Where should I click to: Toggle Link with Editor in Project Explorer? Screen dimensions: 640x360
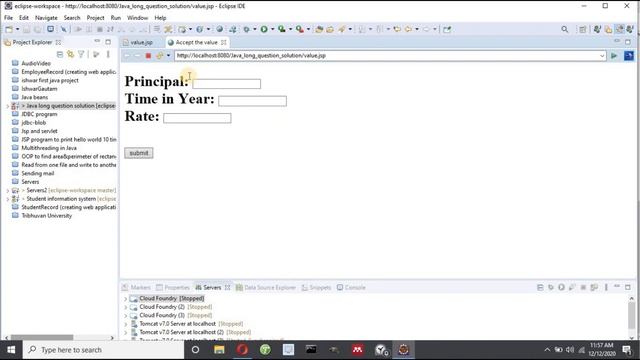click(x=71, y=54)
